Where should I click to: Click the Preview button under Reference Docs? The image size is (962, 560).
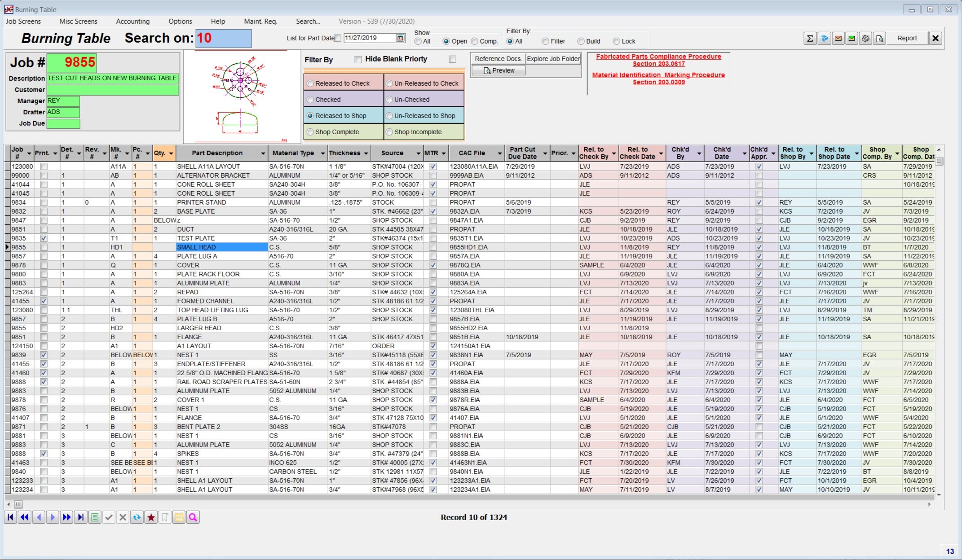pyautogui.click(x=498, y=70)
